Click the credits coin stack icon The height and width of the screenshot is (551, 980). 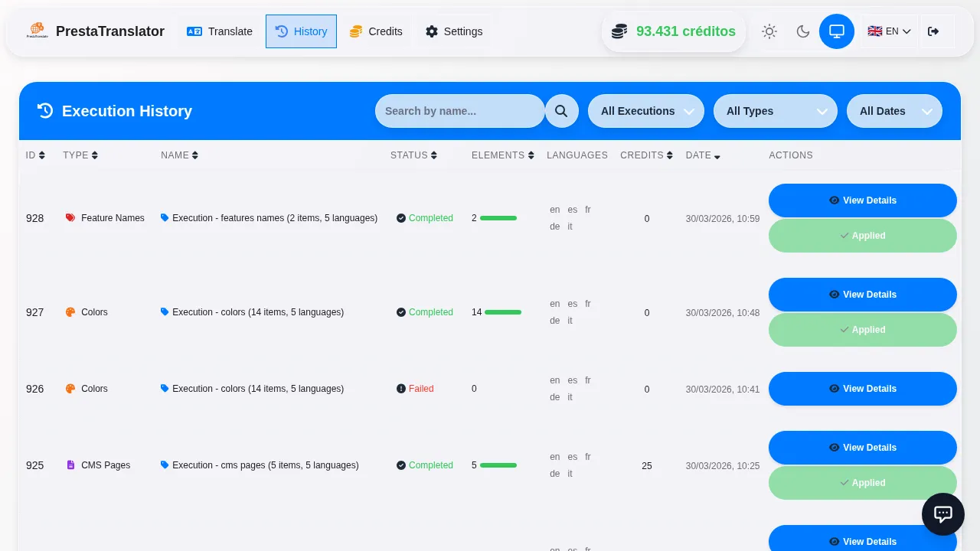point(619,31)
